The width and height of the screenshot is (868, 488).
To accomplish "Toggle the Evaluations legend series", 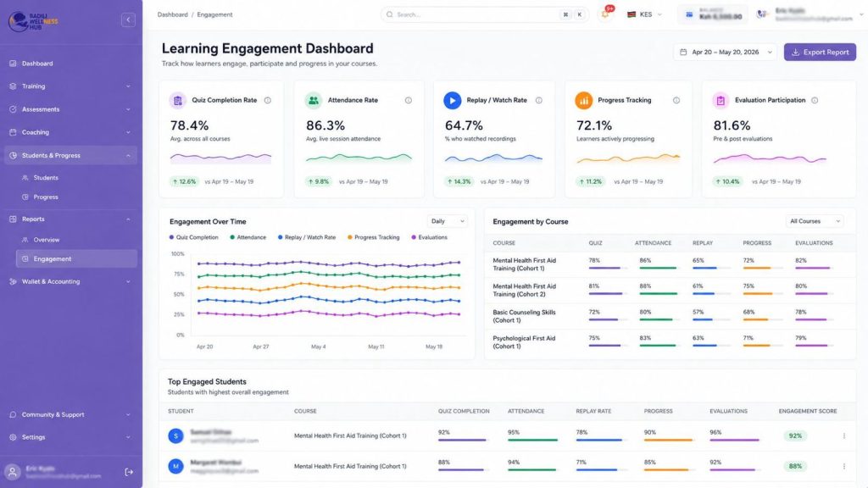I will point(430,237).
